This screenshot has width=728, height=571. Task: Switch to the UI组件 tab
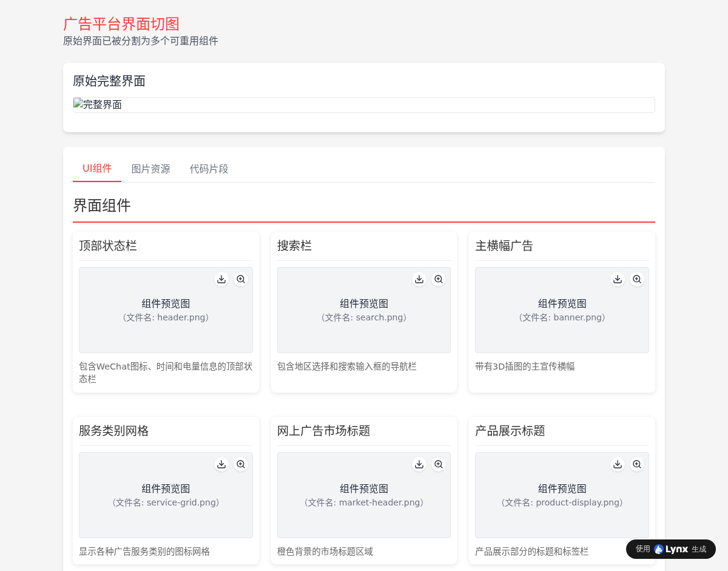[x=97, y=169]
